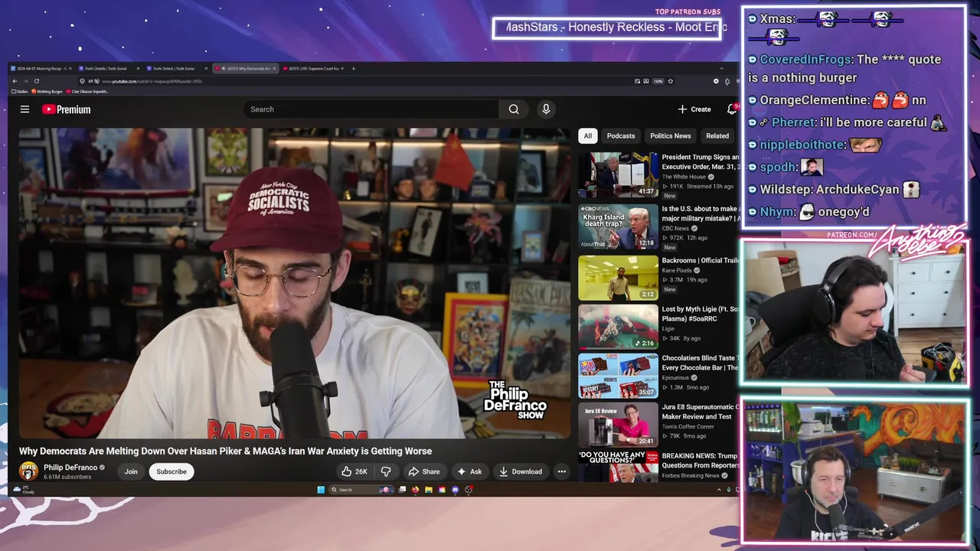Image resolution: width=980 pixels, height=551 pixels.
Task: Dislike the video with thumbs down
Action: point(386,471)
